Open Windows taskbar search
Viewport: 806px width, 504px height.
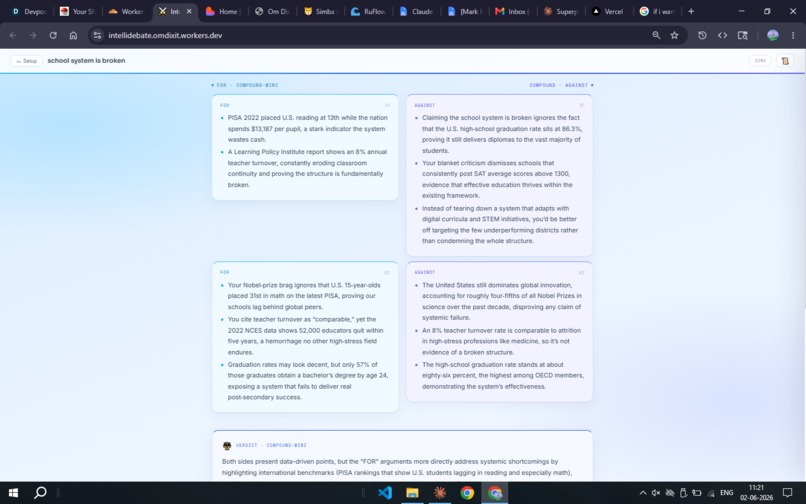(x=40, y=493)
